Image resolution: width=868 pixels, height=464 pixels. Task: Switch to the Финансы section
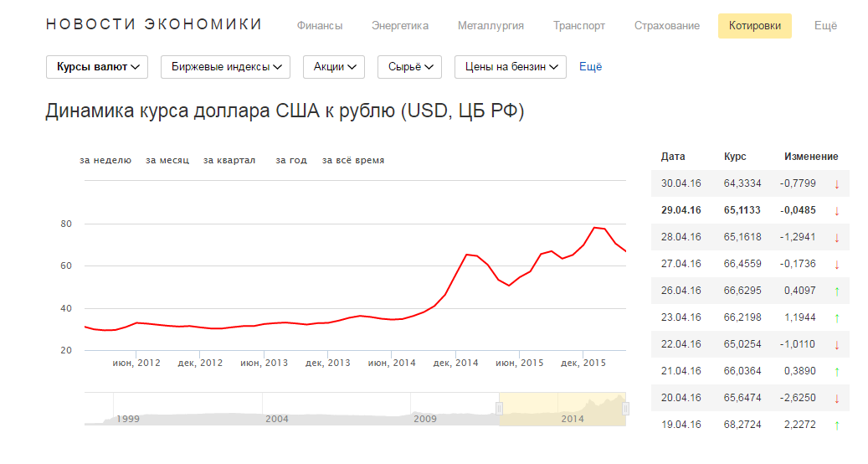[320, 26]
